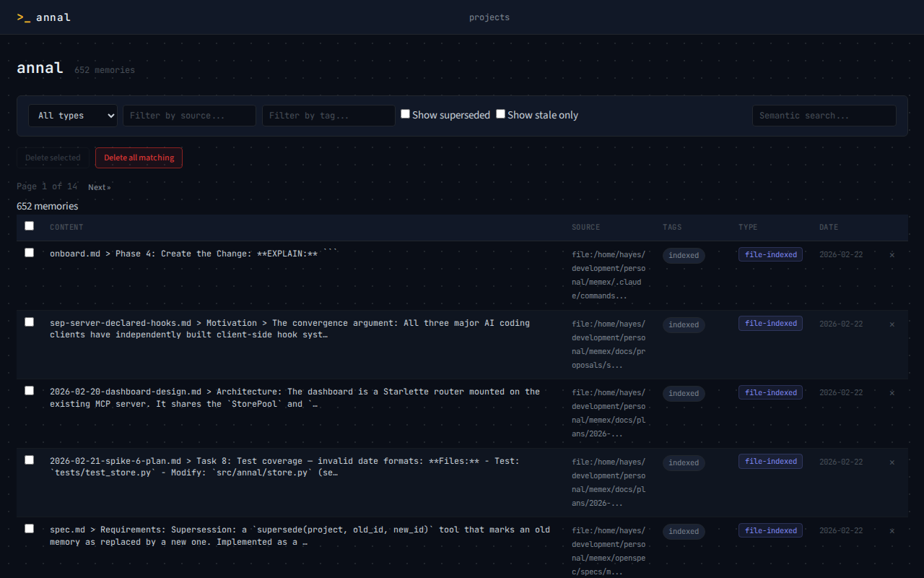The height and width of the screenshot is (578, 924).
Task: Open the All types dropdown
Action: coord(73,116)
